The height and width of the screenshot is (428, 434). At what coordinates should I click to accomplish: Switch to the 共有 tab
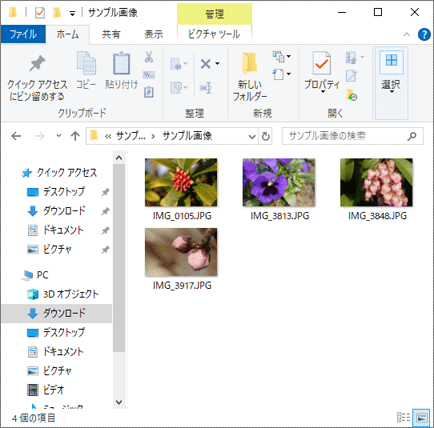click(x=111, y=34)
